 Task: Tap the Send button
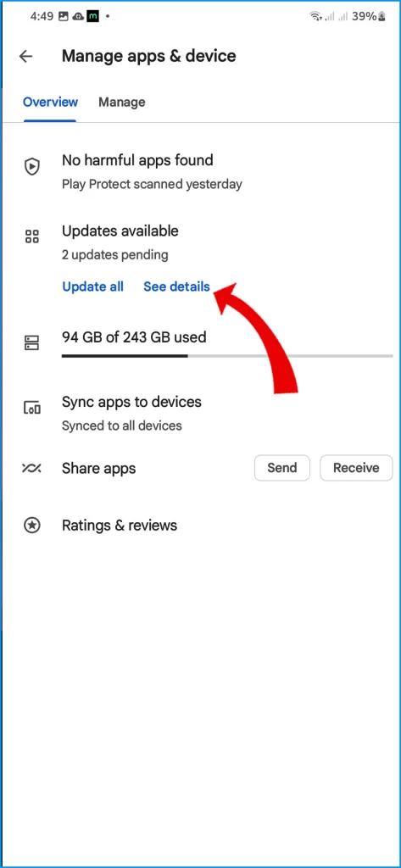(x=282, y=468)
